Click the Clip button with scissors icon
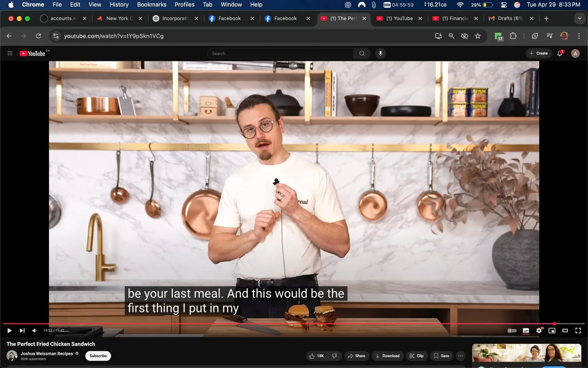This screenshot has height=368, width=588. [x=416, y=356]
